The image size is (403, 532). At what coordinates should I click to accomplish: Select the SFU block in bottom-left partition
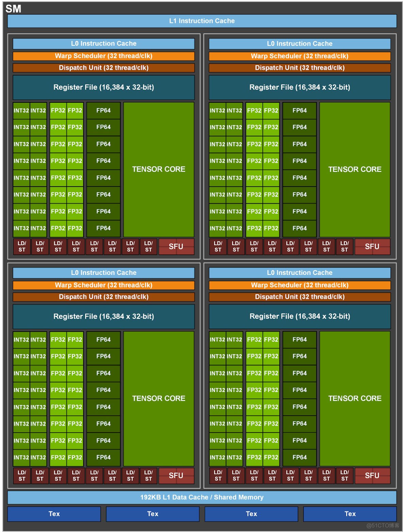point(176,475)
